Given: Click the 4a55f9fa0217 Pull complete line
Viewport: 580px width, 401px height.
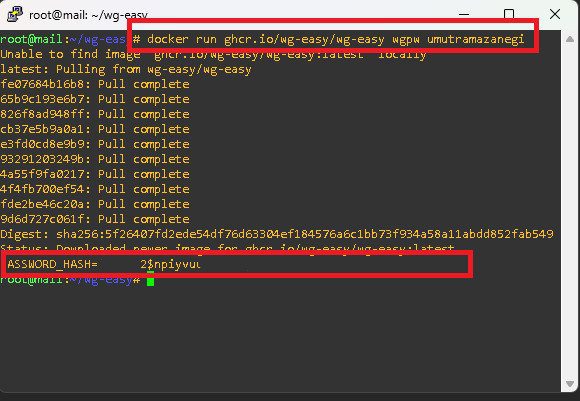Looking at the screenshot, I should click(95, 174).
